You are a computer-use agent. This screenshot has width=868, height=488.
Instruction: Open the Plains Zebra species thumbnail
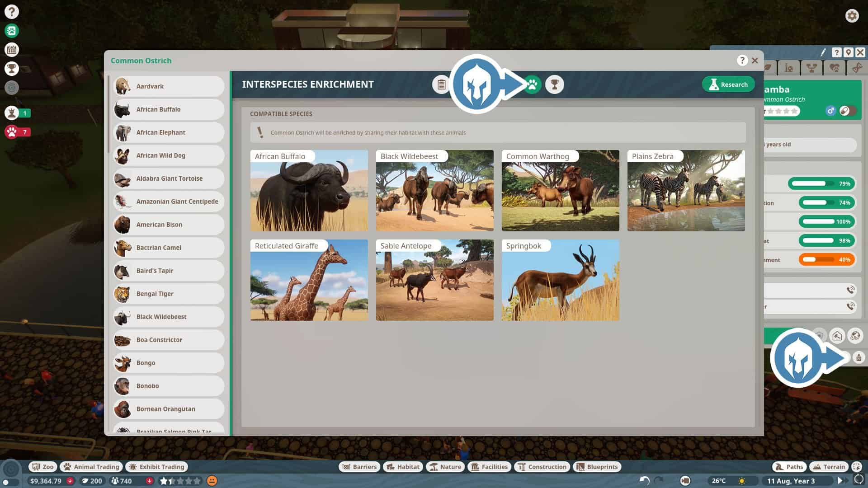coord(686,191)
